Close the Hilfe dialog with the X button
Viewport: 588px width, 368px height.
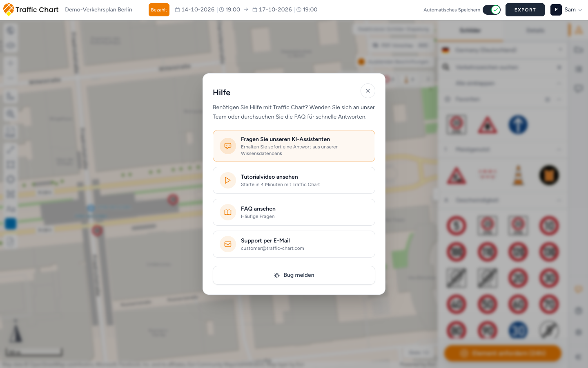pos(368,91)
